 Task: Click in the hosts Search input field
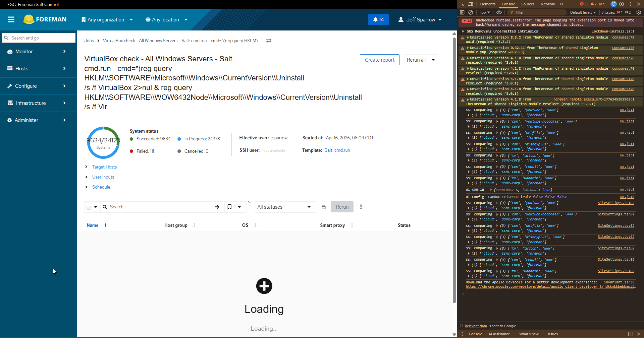click(158, 207)
